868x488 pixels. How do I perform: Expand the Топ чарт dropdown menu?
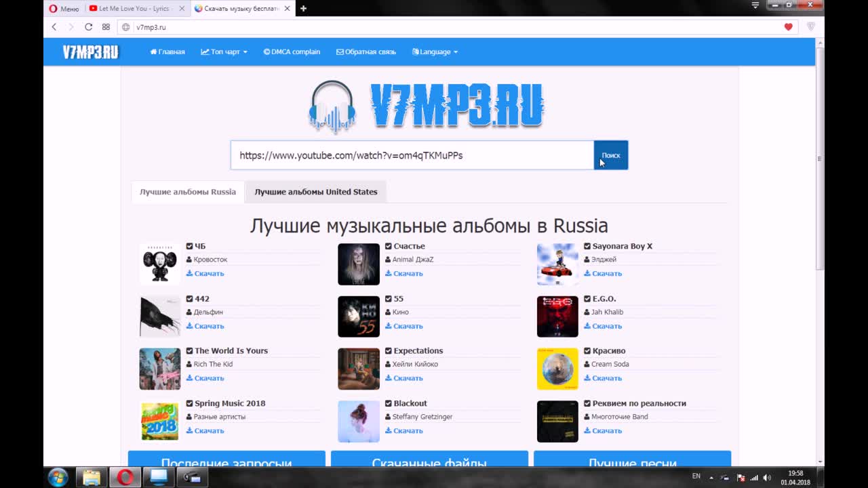click(x=224, y=52)
